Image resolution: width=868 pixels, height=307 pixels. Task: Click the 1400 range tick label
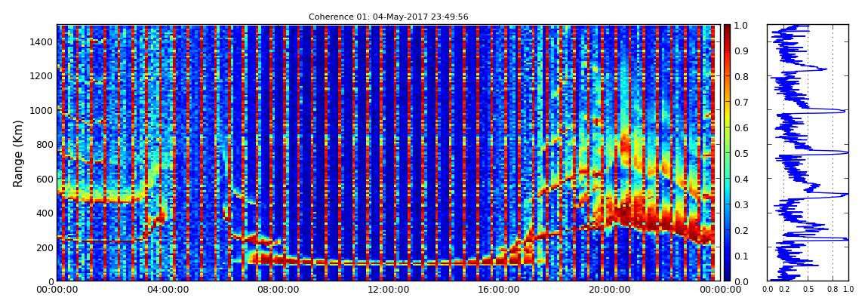point(42,41)
